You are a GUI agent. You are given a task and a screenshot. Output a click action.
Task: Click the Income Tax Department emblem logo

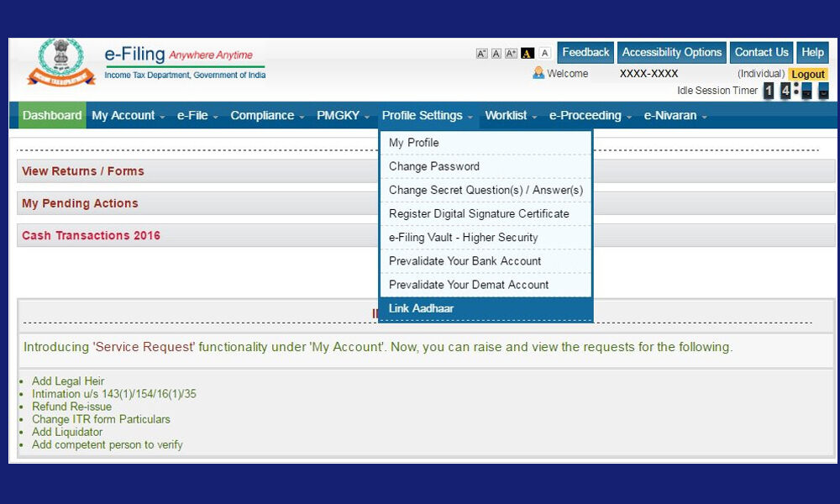61,62
